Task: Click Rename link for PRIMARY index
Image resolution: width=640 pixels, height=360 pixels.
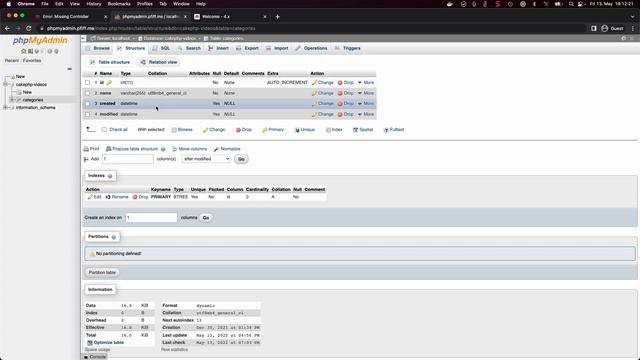Action: 117,197
